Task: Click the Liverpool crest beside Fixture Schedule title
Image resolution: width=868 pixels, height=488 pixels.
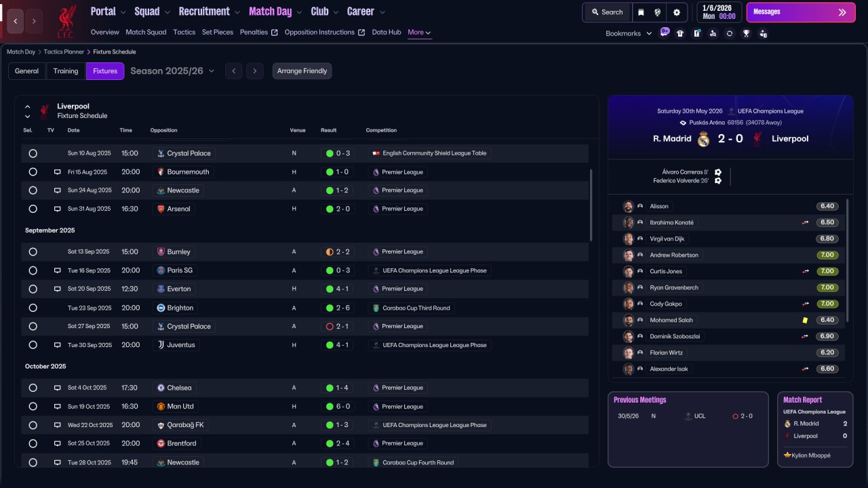Action: coord(43,110)
